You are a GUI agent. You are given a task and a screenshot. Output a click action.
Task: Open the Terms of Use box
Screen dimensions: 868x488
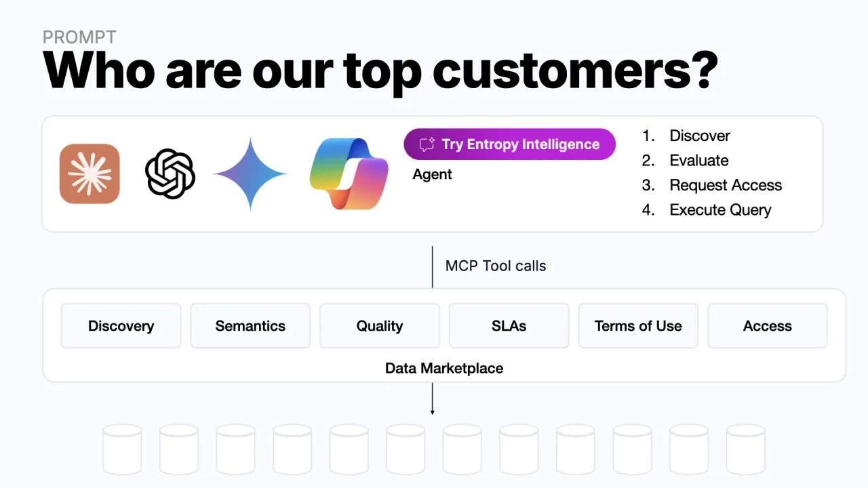638,326
